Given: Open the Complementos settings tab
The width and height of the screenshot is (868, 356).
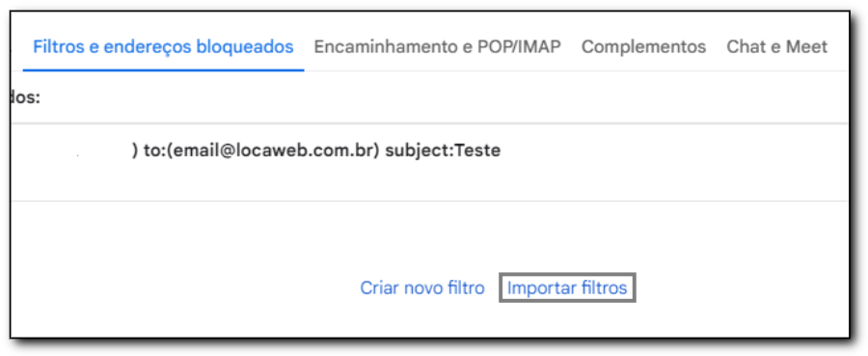Looking at the screenshot, I should (643, 47).
